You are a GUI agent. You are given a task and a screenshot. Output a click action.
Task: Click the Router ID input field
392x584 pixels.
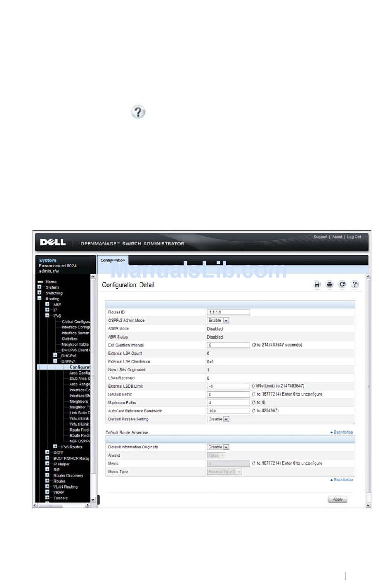[x=228, y=312]
